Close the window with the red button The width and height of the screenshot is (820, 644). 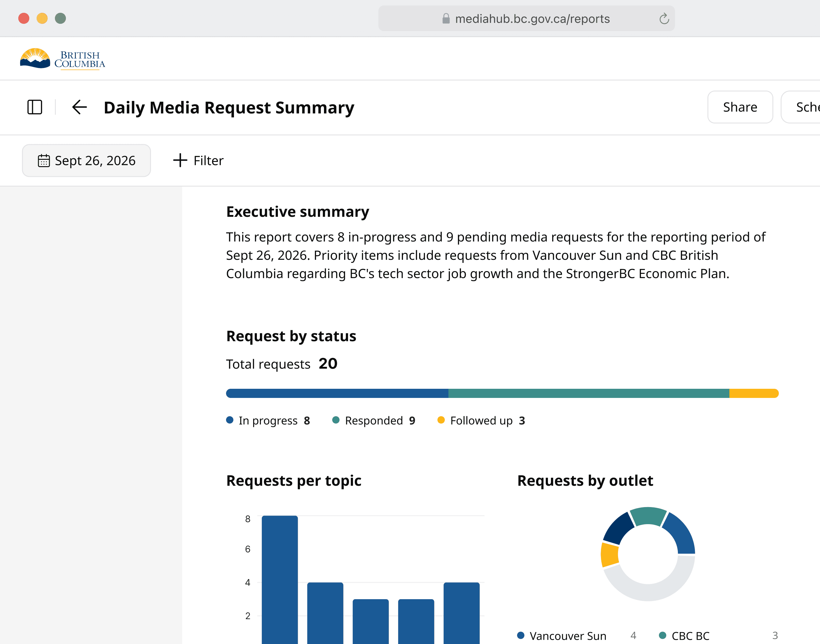[x=24, y=19]
